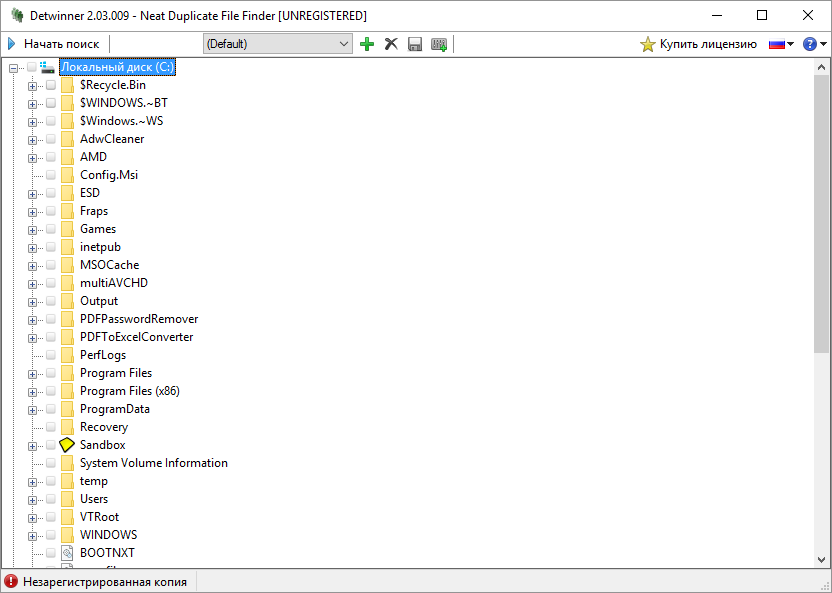Image resolution: width=832 pixels, height=593 pixels.
Task: Click the profile settings icon with sliders
Action: coord(439,44)
